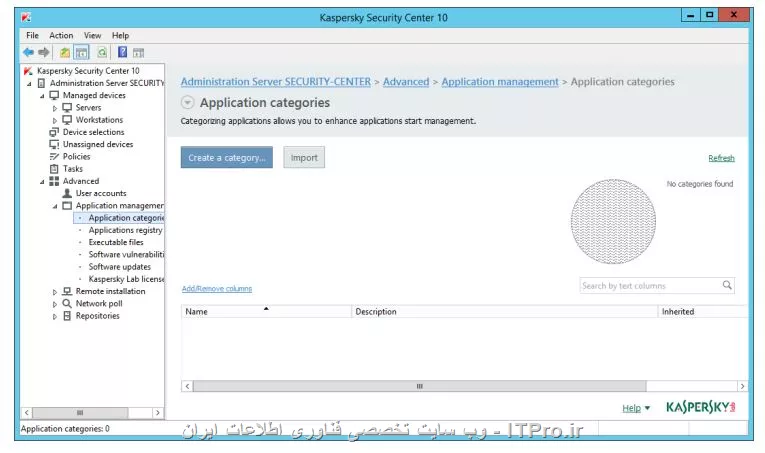765x453 pixels.
Task: Click the User accounts person icon
Action: pos(67,193)
